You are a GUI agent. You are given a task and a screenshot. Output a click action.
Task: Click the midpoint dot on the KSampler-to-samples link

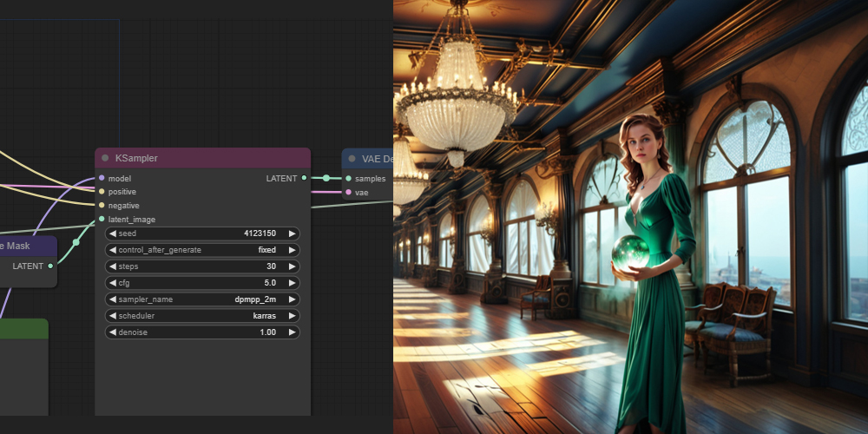326,178
